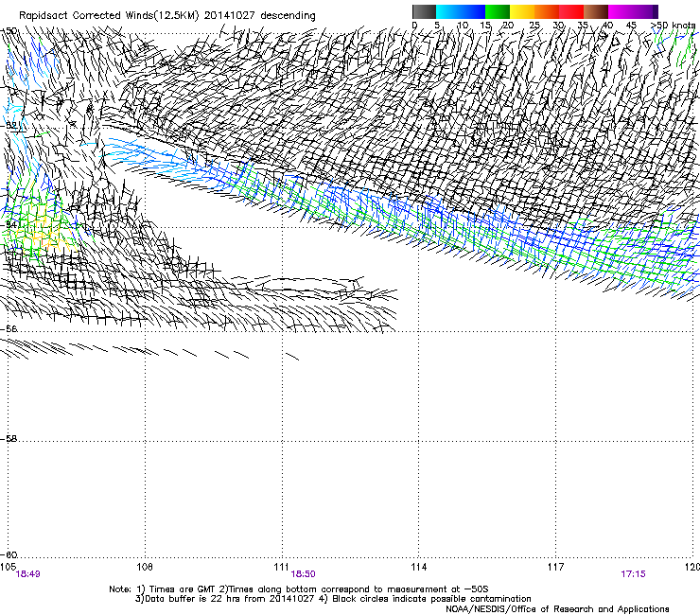Click the latitude label -58
This screenshot has height=615, width=700.
[9, 439]
